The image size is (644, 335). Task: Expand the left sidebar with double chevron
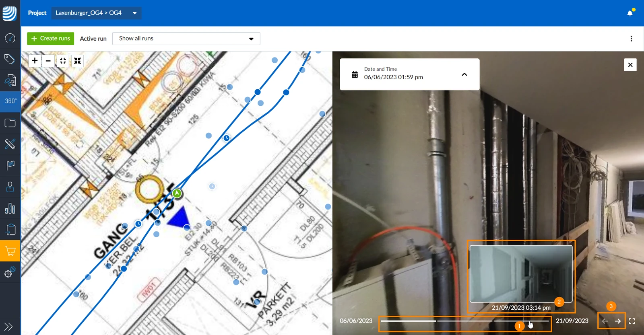click(8, 327)
